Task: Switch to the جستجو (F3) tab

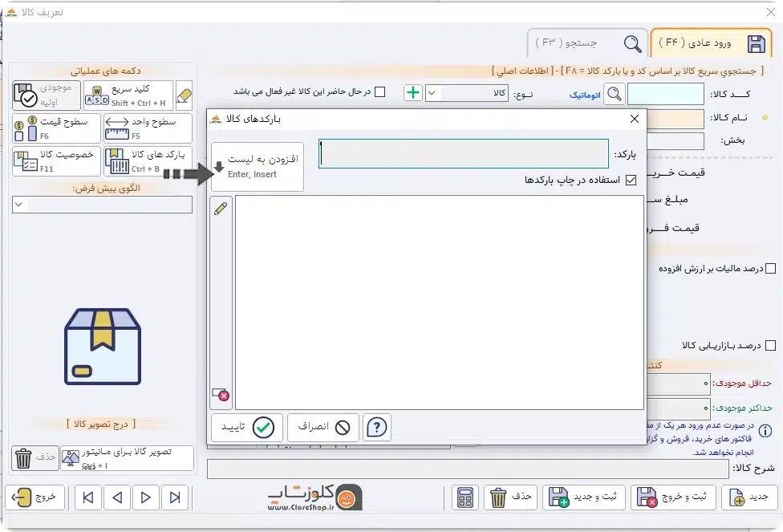Action: (x=588, y=43)
